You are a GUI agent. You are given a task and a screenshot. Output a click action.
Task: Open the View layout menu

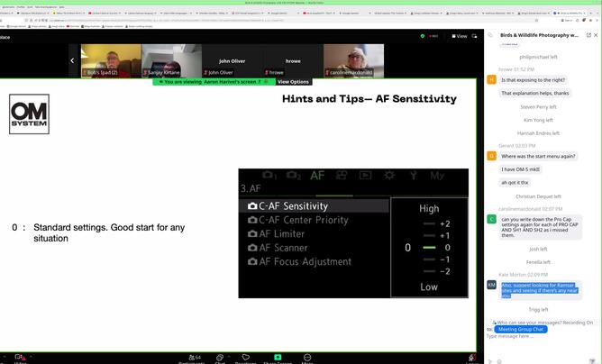460,36
